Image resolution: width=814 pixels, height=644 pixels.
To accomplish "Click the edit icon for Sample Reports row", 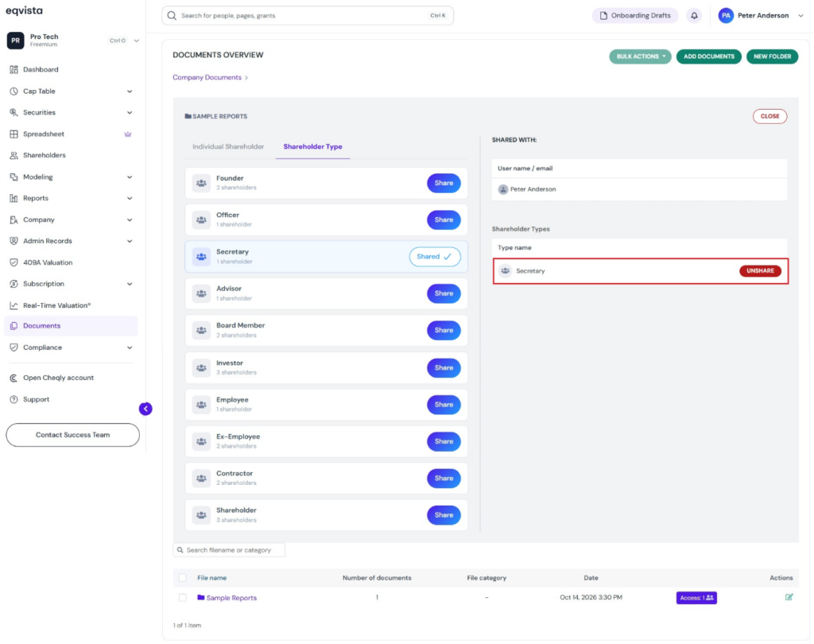I will [789, 597].
